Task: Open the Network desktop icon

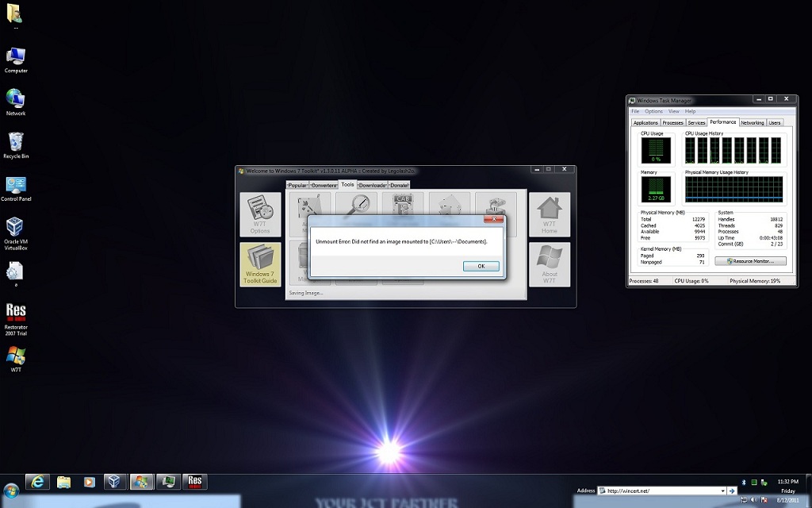Action: (16, 102)
